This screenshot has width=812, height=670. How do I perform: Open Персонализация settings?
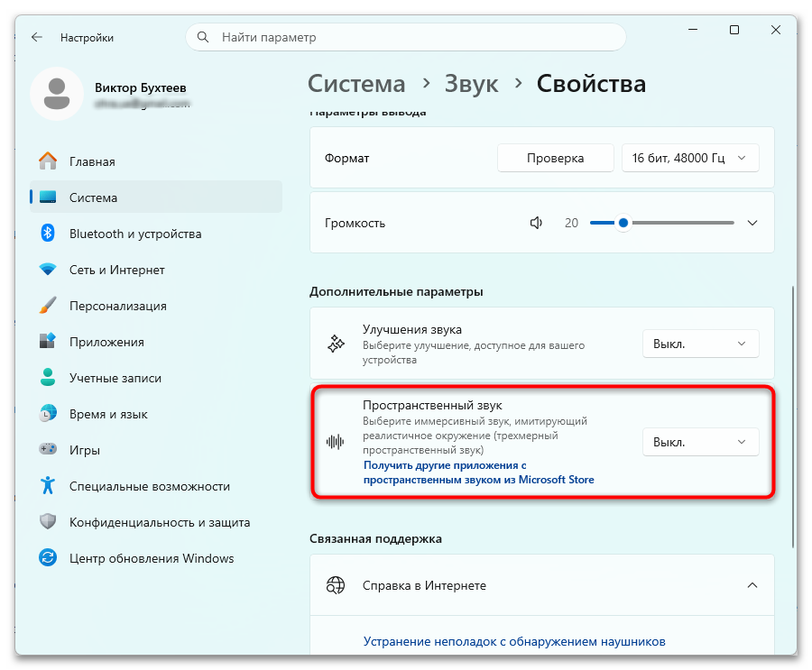click(156, 306)
